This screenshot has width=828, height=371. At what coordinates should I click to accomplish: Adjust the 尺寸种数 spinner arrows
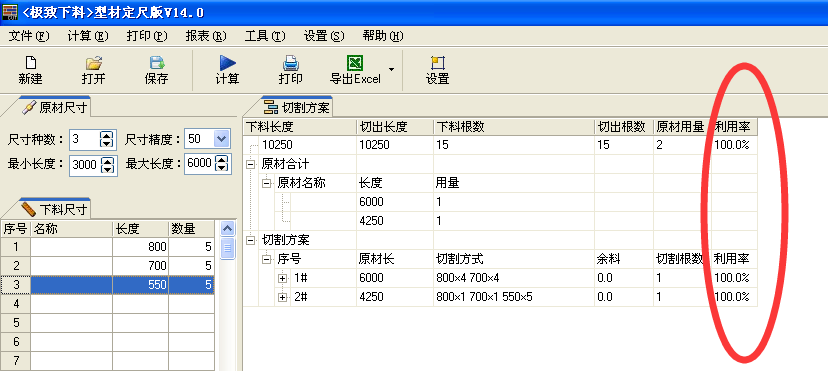point(107,139)
